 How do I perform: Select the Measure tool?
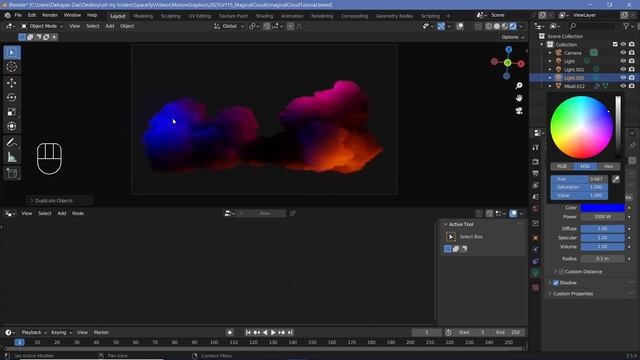coord(12,157)
